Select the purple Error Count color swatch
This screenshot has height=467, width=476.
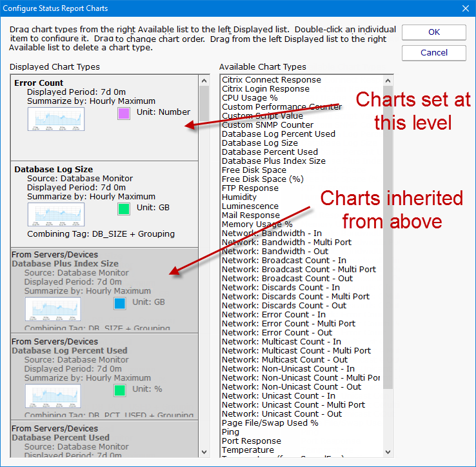(x=123, y=113)
